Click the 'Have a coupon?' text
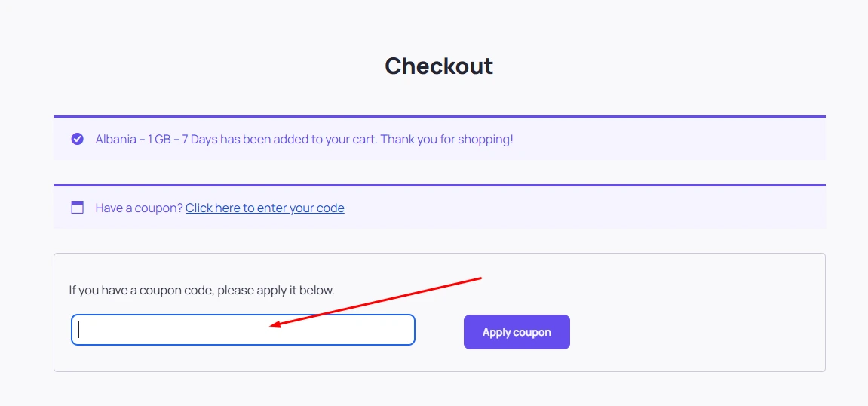 (x=139, y=208)
